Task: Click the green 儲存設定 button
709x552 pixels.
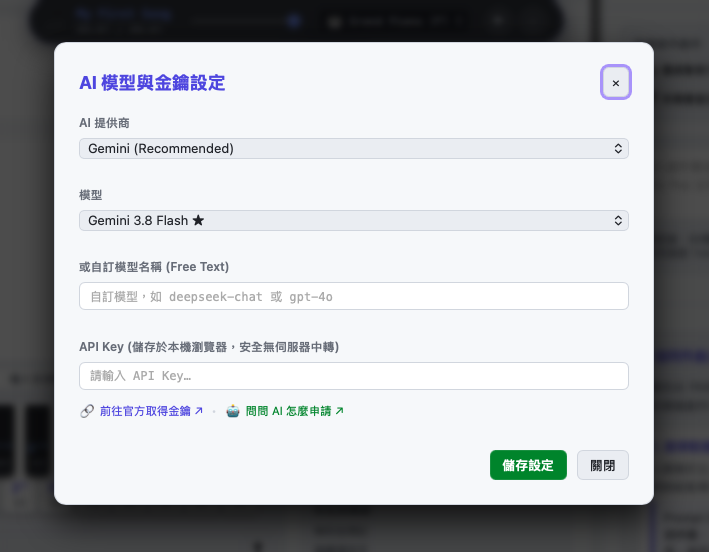Action: point(528,465)
